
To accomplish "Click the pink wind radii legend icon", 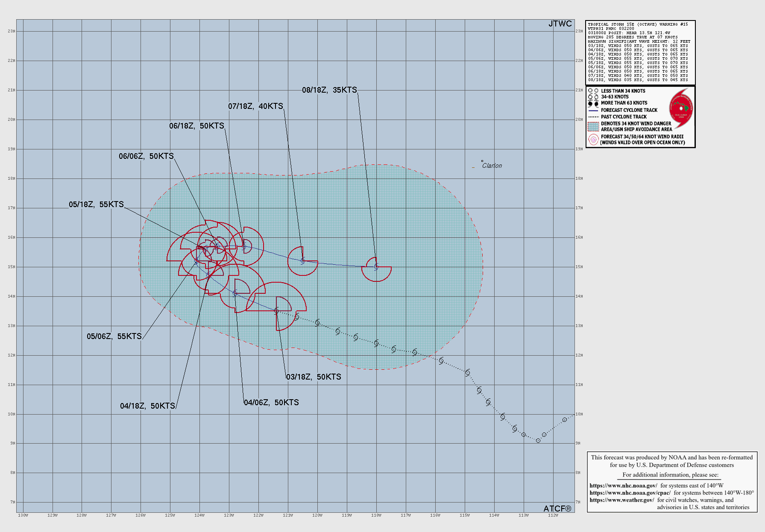I will (x=593, y=140).
